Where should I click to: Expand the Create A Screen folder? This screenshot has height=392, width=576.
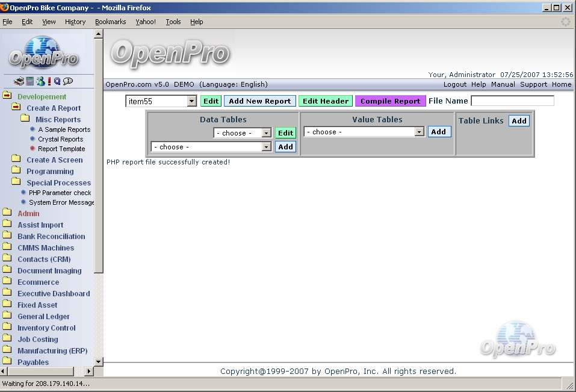[16, 160]
